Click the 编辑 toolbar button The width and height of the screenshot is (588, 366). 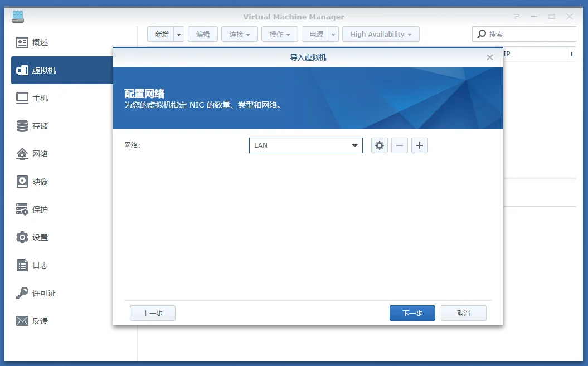[x=203, y=34]
